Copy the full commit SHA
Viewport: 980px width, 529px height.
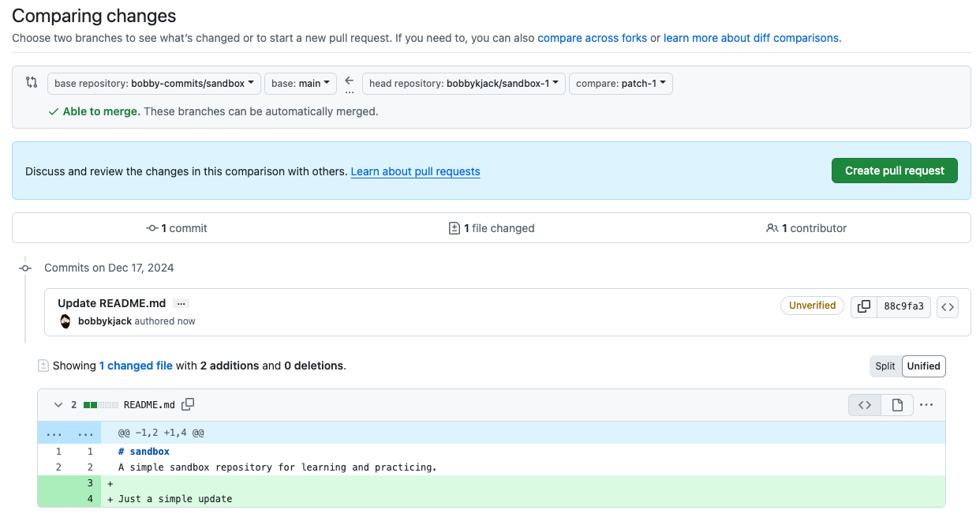point(864,306)
